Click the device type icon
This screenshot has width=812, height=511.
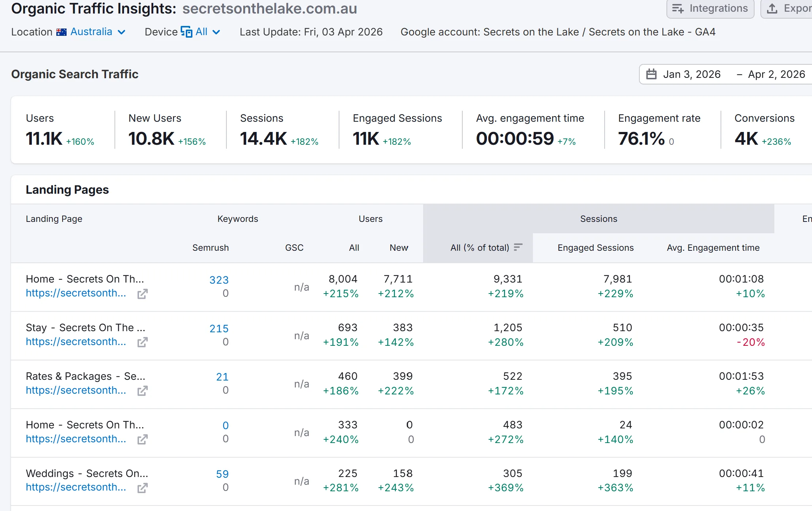click(x=186, y=32)
